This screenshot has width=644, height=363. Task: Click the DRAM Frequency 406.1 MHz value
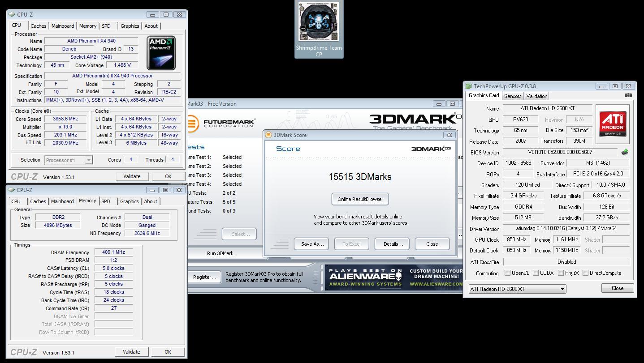(113, 252)
